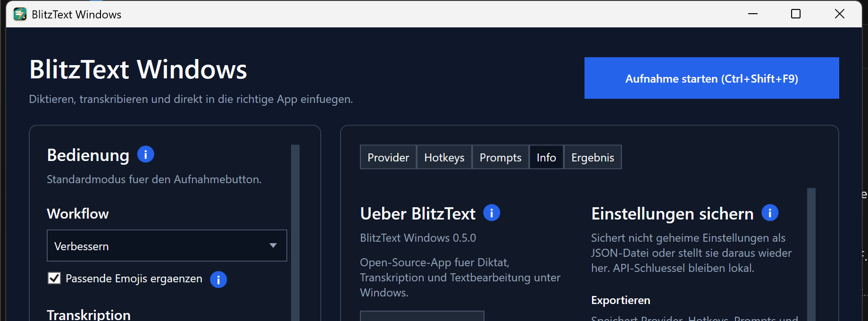Viewport: 868px width, 321px height.
Task: Start recording with Aufnahme starten button
Action: click(711, 78)
